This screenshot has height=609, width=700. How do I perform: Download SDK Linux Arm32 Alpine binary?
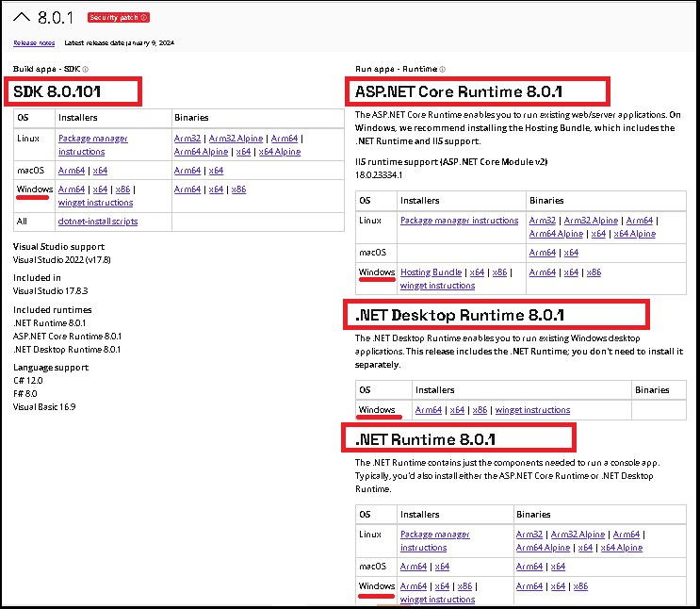point(236,139)
